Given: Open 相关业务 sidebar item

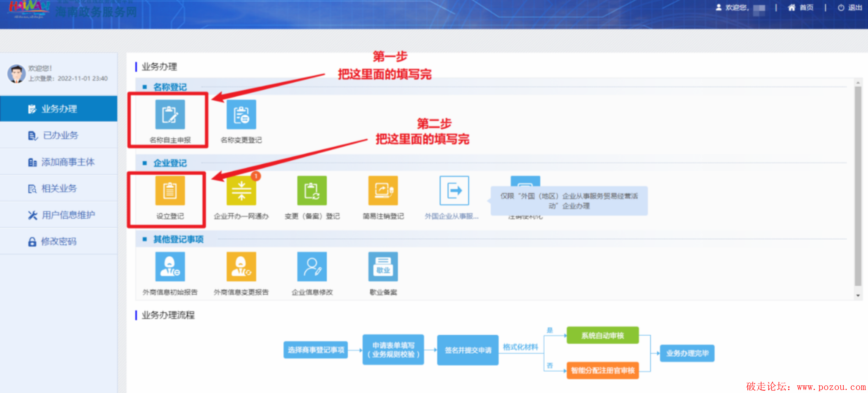Looking at the screenshot, I should tap(59, 189).
